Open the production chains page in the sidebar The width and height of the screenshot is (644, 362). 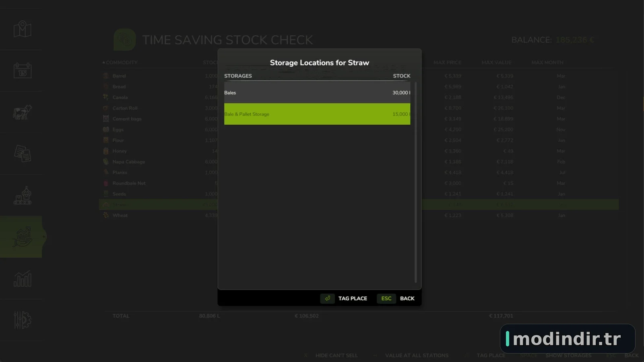pyautogui.click(x=23, y=195)
